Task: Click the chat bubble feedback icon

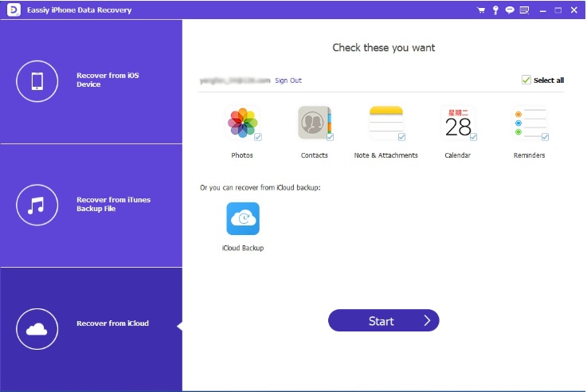Action: 510,10
